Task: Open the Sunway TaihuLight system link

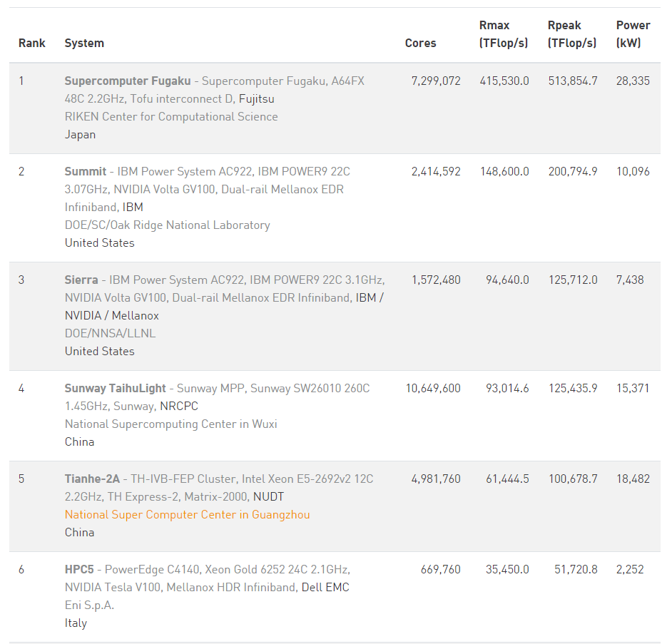Action: [x=115, y=389]
